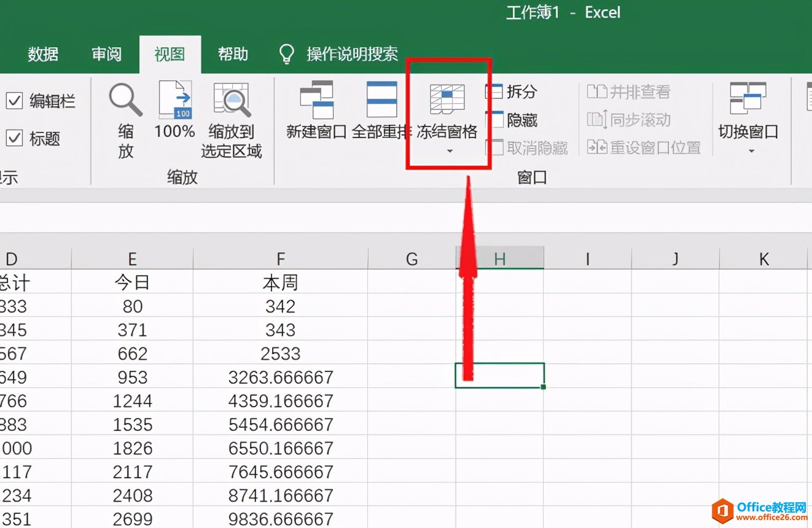Select column J header
This screenshot has height=528, width=812.
[675, 258]
